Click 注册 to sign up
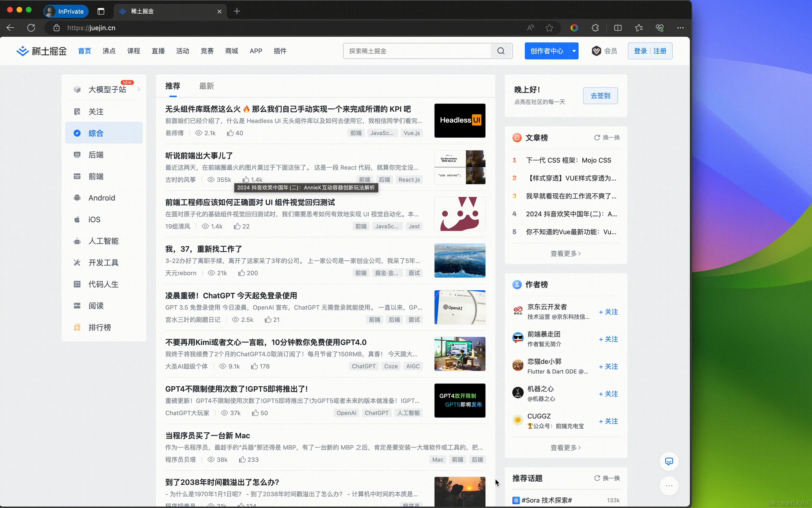The image size is (812, 508). 660,51
